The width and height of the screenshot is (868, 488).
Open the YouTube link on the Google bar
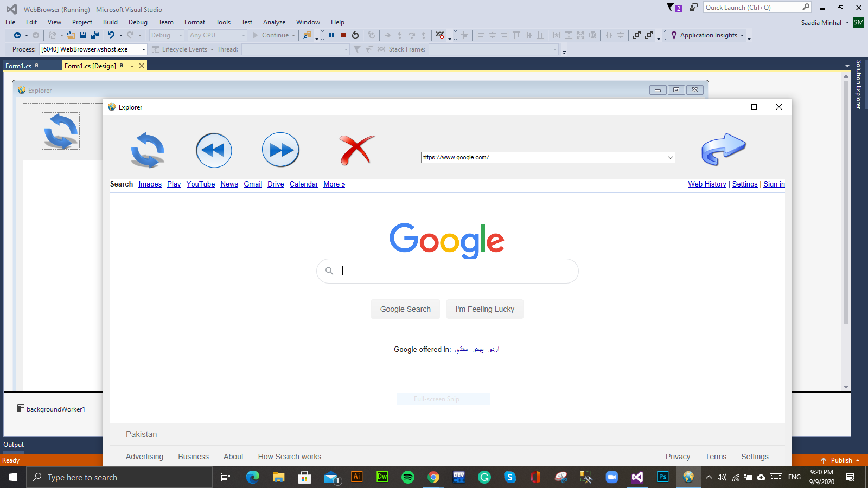coord(200,184)
